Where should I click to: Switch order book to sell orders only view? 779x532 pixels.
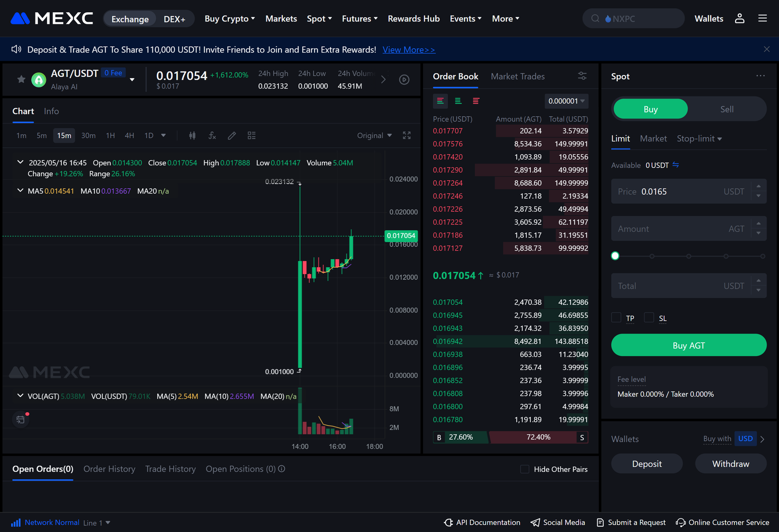pyautogui.click(x=476, y=101)
